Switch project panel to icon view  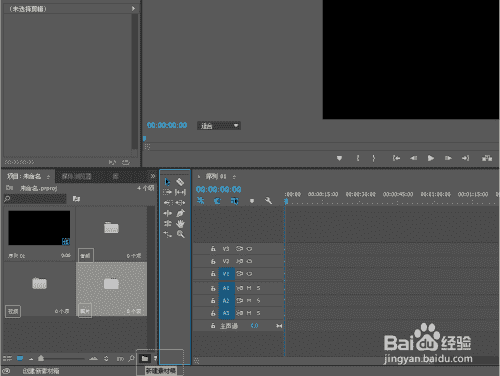click(20, 359)
